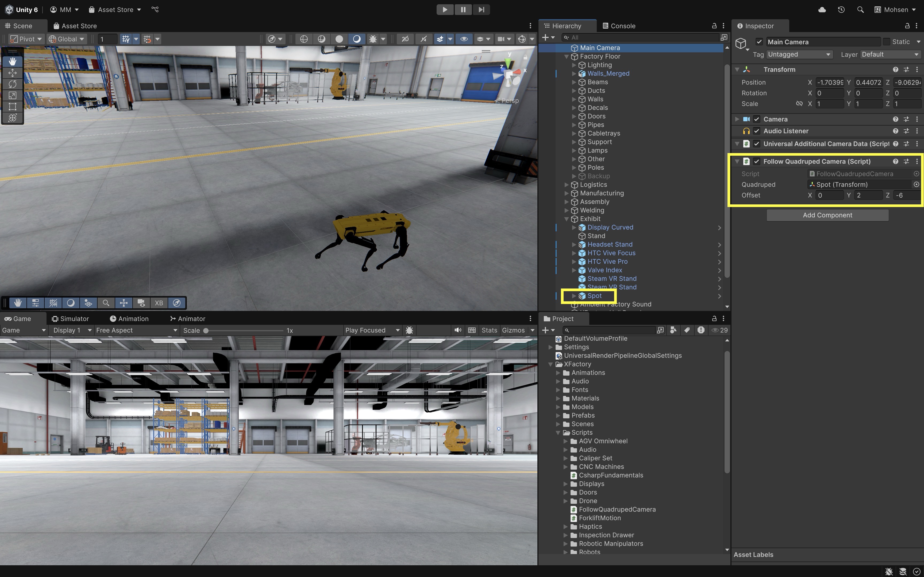924x577 pixels.
Task: Select the Move tool in Scene view
Action: (13, 72)
